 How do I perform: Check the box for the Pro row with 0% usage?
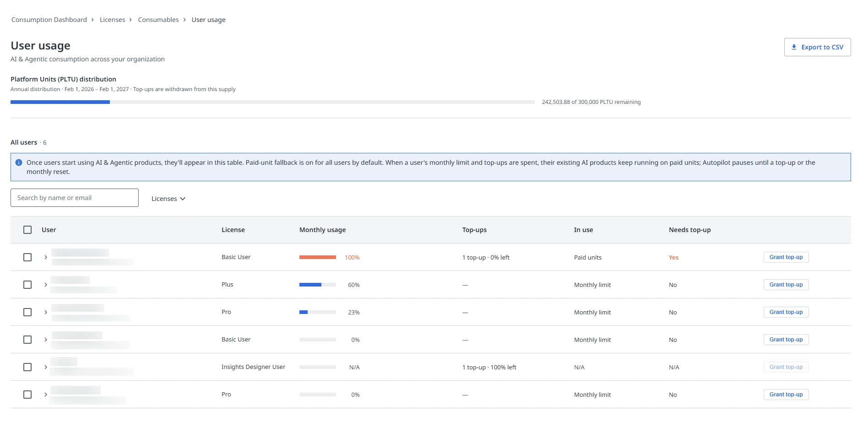coord(27,395)
